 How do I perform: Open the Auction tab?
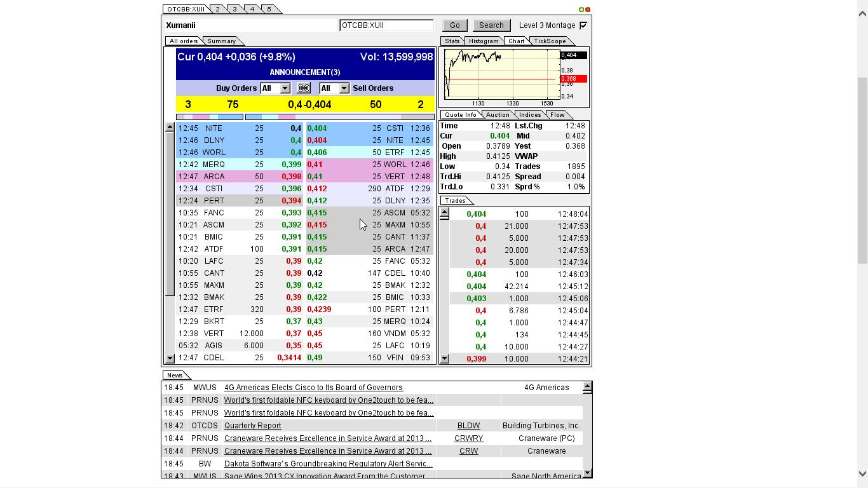click(498, 115)
